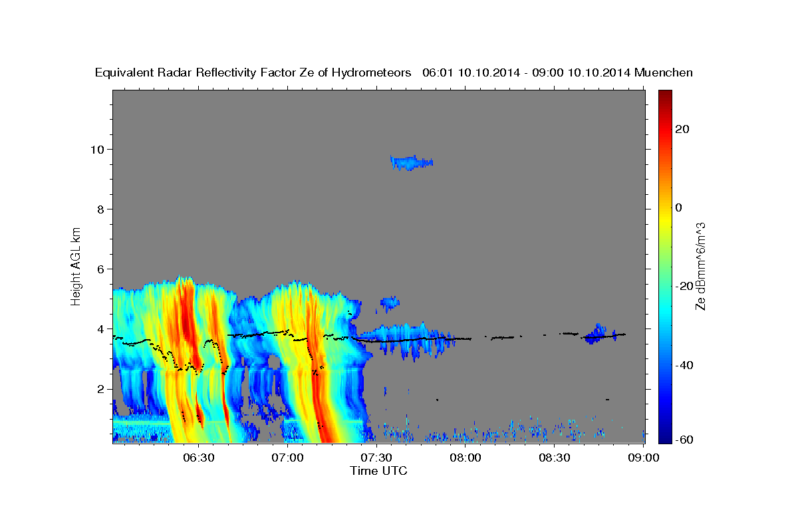This screenshot has height=532, width=798.
Task: Click the height tick label '6'
Action: (x=102, y=269)
